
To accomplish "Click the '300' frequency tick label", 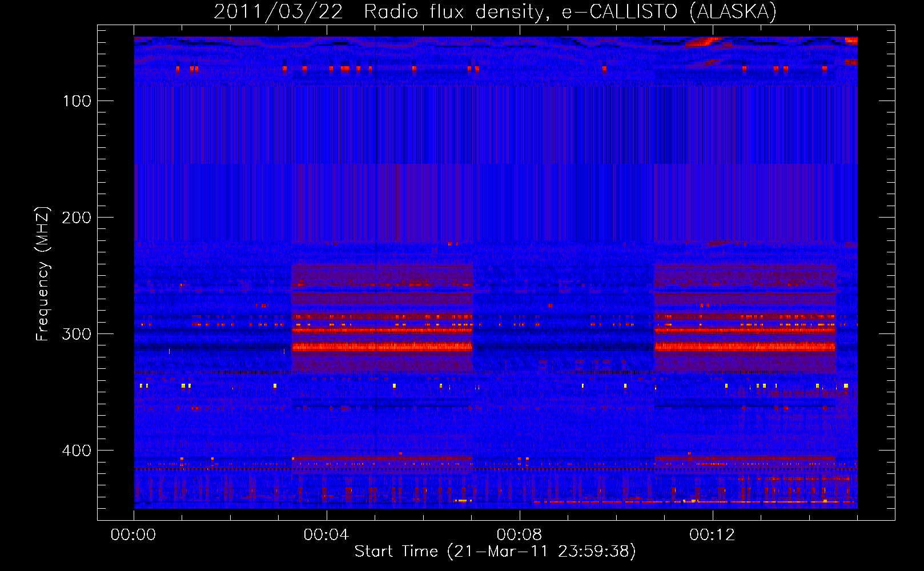I will click(x=77, y=334).
